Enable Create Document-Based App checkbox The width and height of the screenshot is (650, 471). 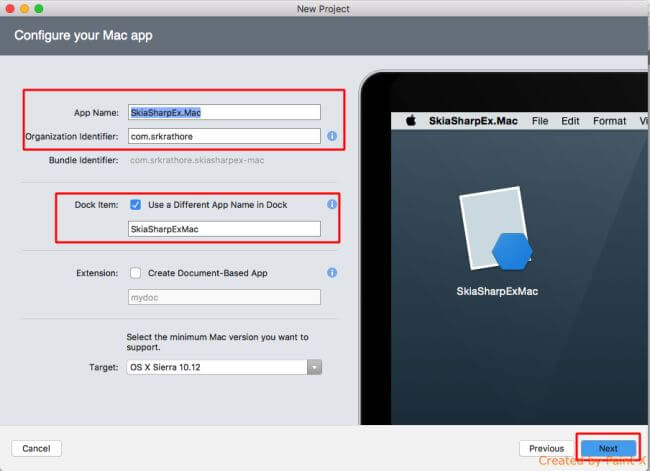136,273
